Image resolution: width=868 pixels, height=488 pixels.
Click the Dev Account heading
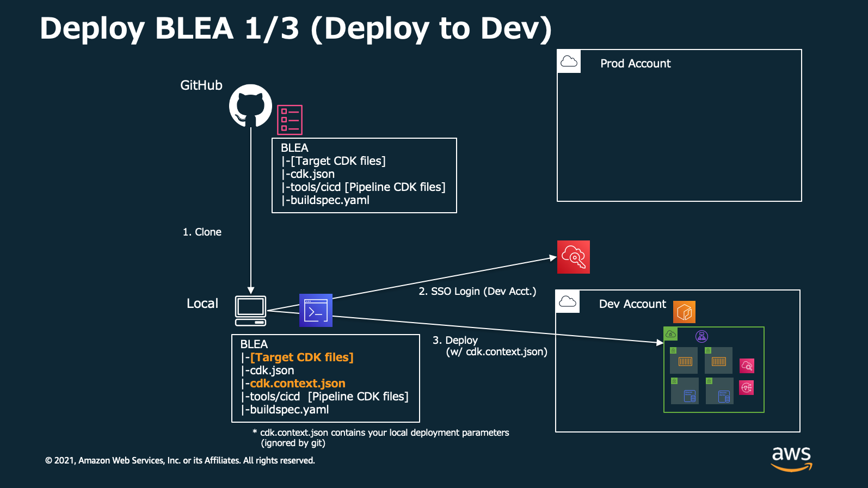coord(632,304)
